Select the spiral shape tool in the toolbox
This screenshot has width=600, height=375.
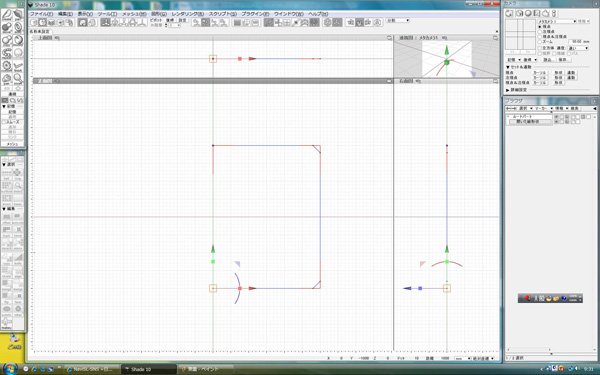point(7,53)
